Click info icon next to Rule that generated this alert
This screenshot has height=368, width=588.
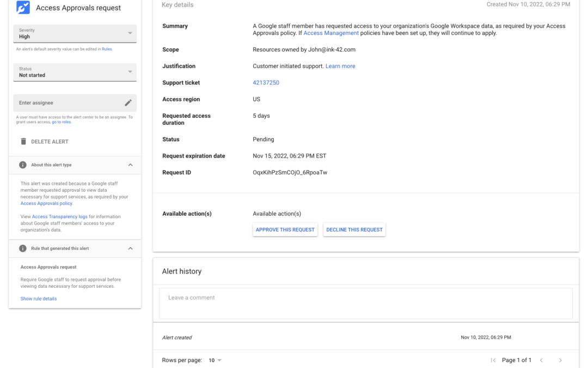click(x=23, y=248)
